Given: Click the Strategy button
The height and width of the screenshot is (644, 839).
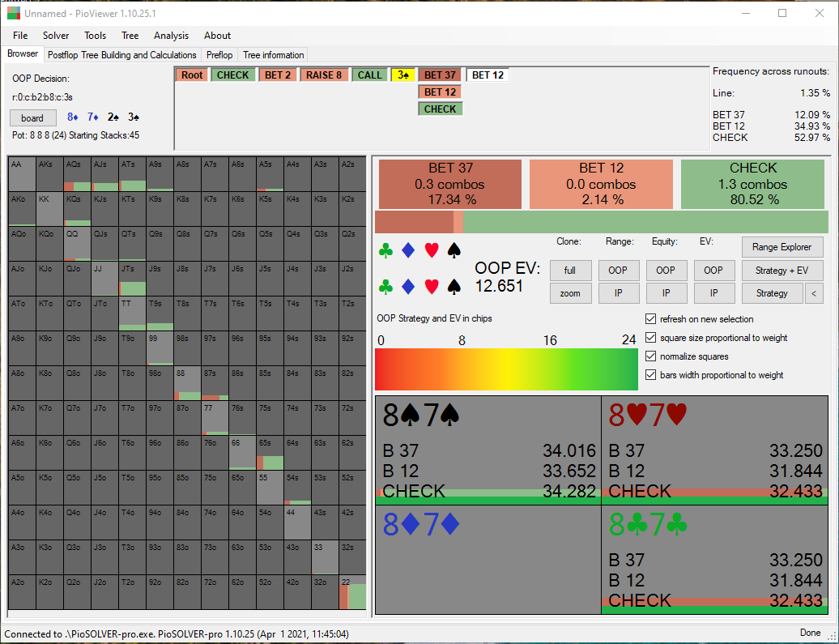Looking at the screenshot, I should pyautogui.click(x=772, y=293).
